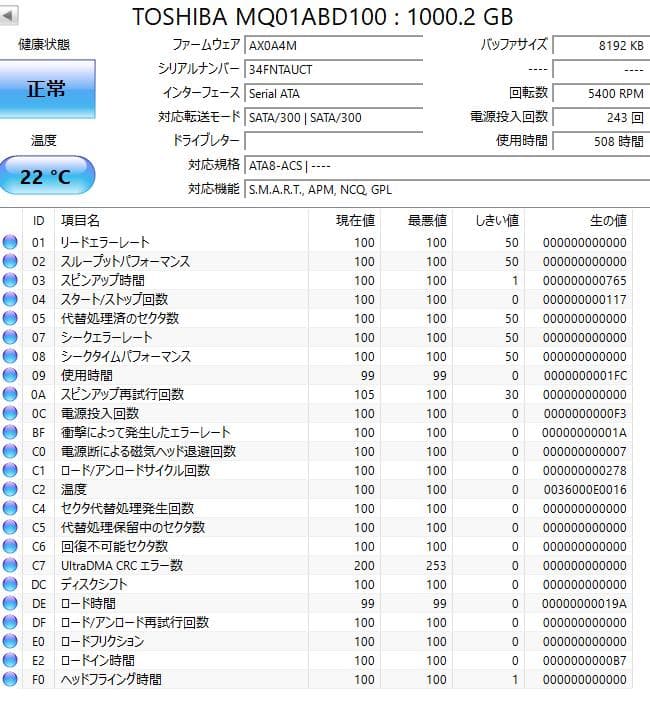This screenshot has width=650, height=724.
Task: Click status orb for ID DE ロード時間
Action: (10, 603)
